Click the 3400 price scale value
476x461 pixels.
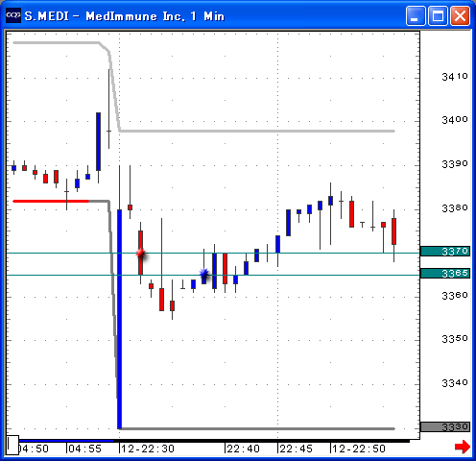455,120
